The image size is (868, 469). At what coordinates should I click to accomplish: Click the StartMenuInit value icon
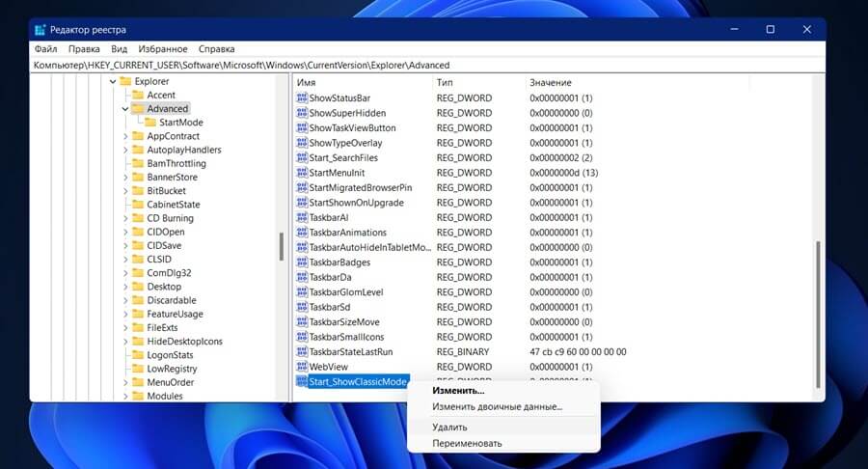point(302,173)
